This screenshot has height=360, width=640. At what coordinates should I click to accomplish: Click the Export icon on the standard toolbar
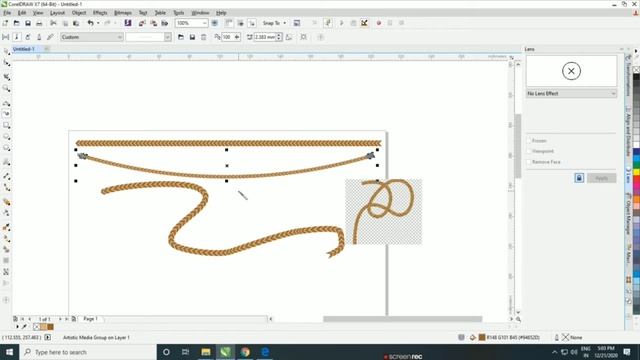click(153, 23)
